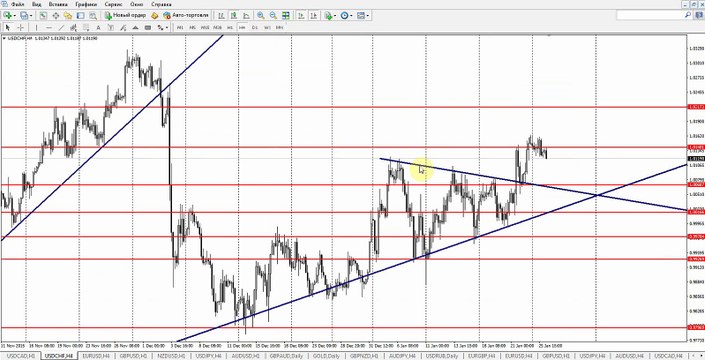Open the Окно menu
Image resolution: width=705 pixels, height=360 pixels.
click(x=137, y=4)
